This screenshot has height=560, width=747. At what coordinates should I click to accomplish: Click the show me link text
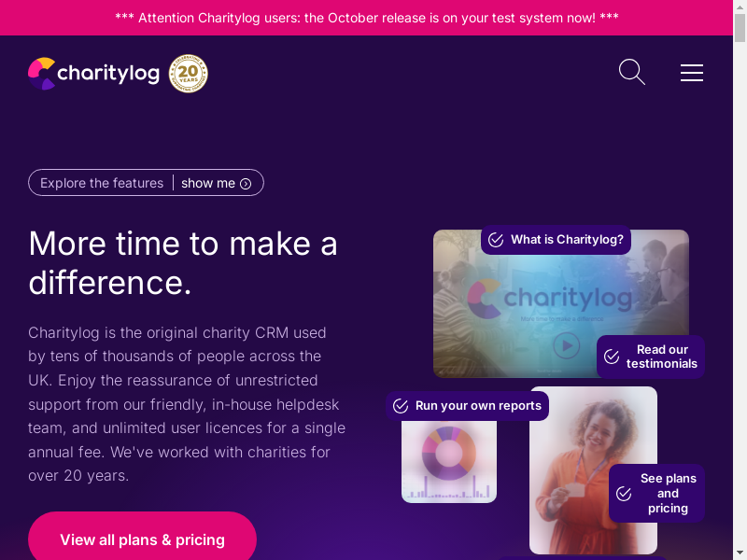pyautogui.click(x=208, y=183)
